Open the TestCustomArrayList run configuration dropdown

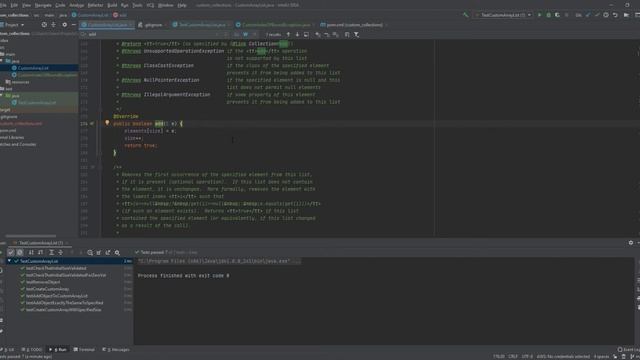[503, 15]
